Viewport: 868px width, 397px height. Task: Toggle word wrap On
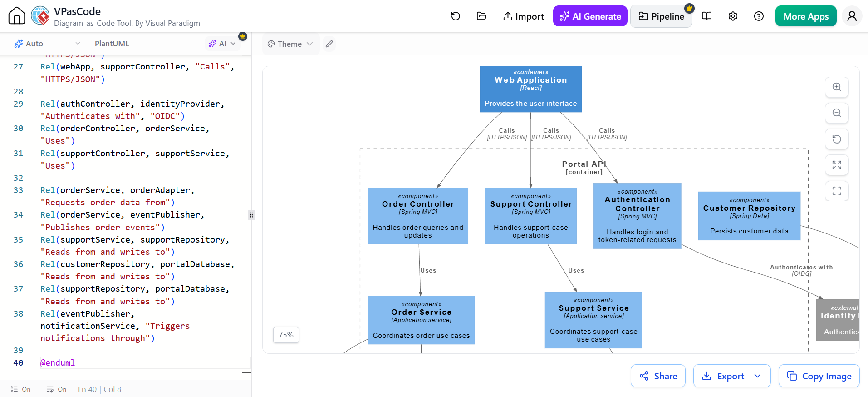(57, 389)
